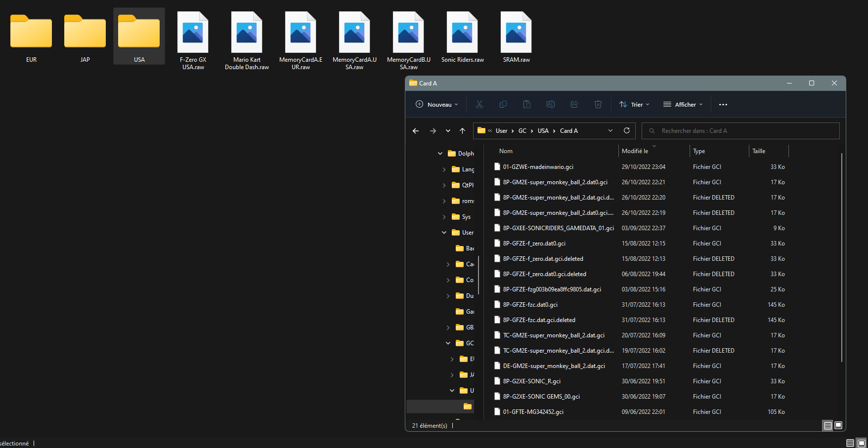This screenshot has height=448, width=868.
Task: Switch background window to details view icon
Action: tap(850, 443)
